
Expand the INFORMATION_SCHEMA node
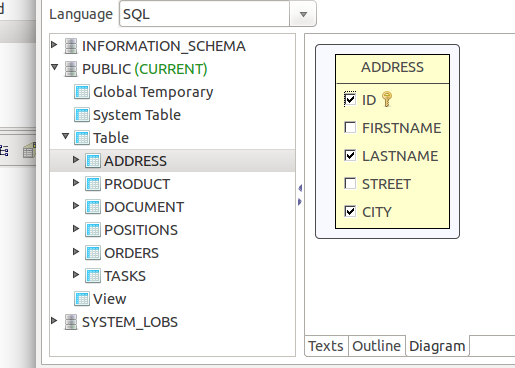(54, 44)
